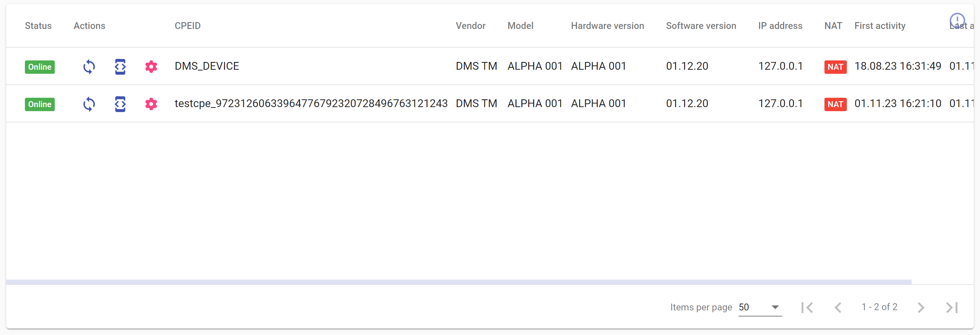The width and height of the screenshot is (980, 335).
Task: Click refresh icon for testcpe device row
Action: [89, 104]
